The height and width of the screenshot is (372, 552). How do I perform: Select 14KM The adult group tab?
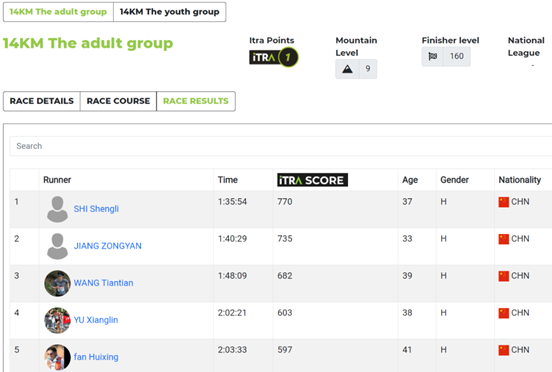pyautogui.click(x=58, y=12)
